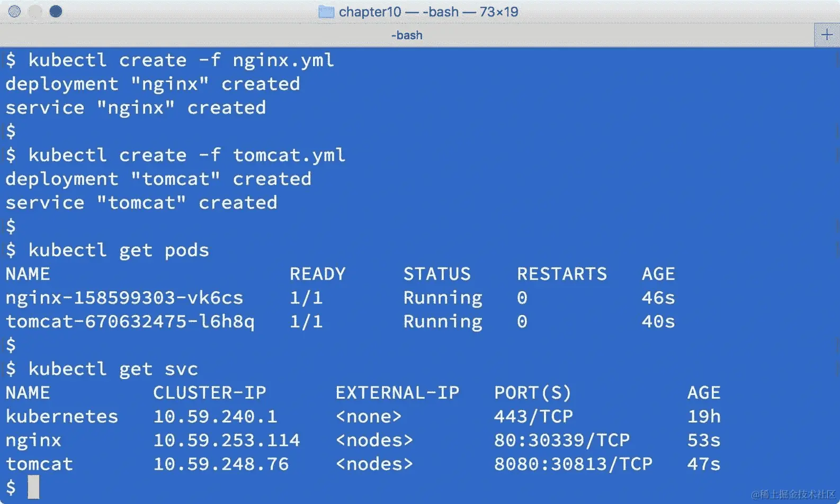Click cluster IP 10.59.253.114

[x=227, y=440]
